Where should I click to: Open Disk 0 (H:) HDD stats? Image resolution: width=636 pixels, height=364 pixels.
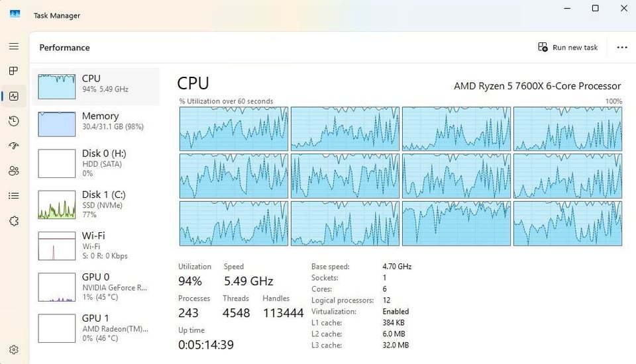click(x=96, y=163)
